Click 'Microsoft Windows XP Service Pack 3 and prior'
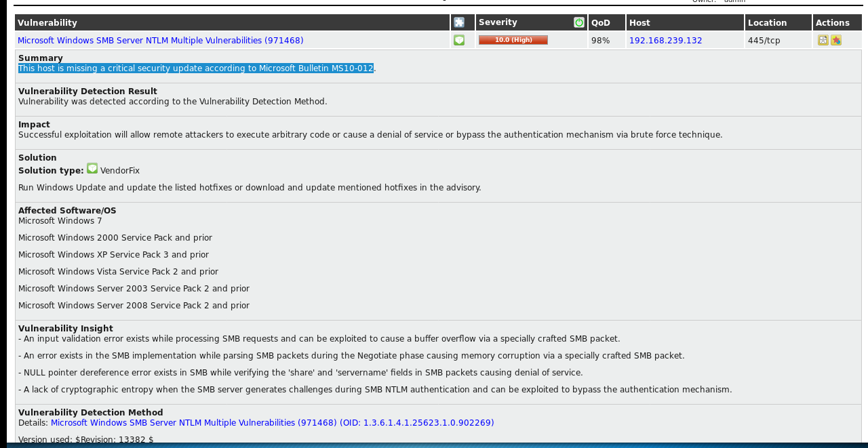The height and width of the screenshot is (448, 868). [x=113, y=255]
